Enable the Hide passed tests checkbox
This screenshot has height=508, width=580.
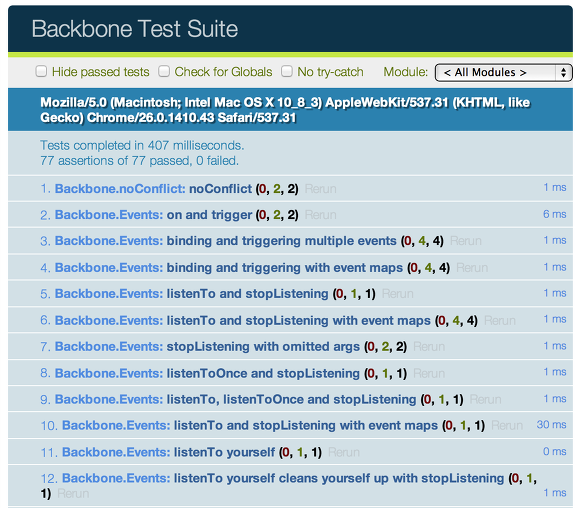tap(41, 71)
